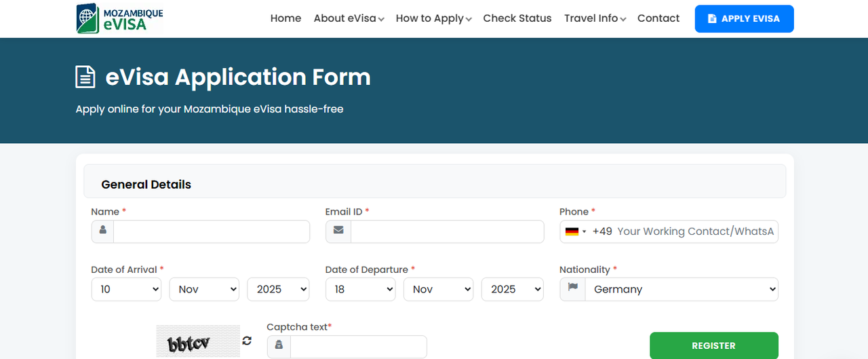Open the arrival day dropdown
Screen dimensions: 868x359
point(126,289)
